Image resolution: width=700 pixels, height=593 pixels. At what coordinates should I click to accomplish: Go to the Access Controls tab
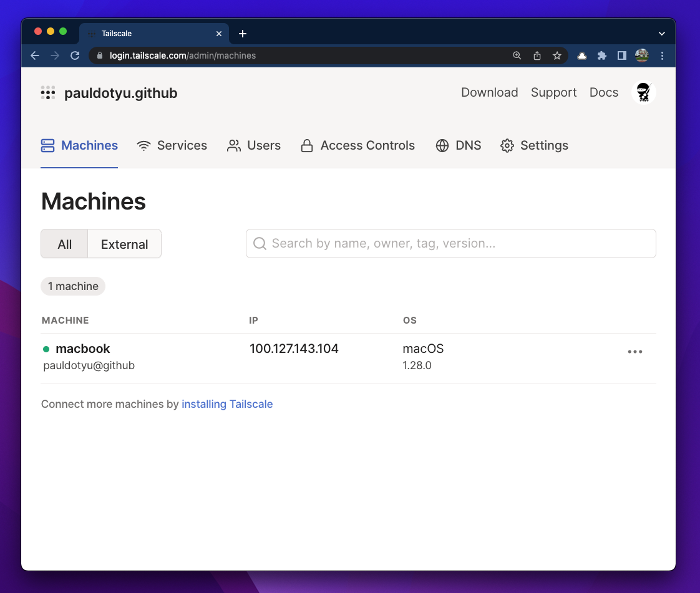tap(357, 145)
